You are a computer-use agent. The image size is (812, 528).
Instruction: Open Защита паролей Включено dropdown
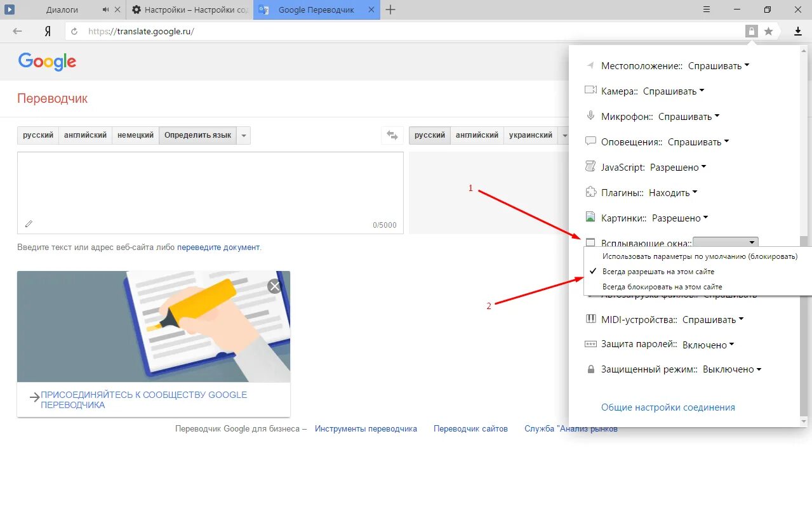pos(708,345)
